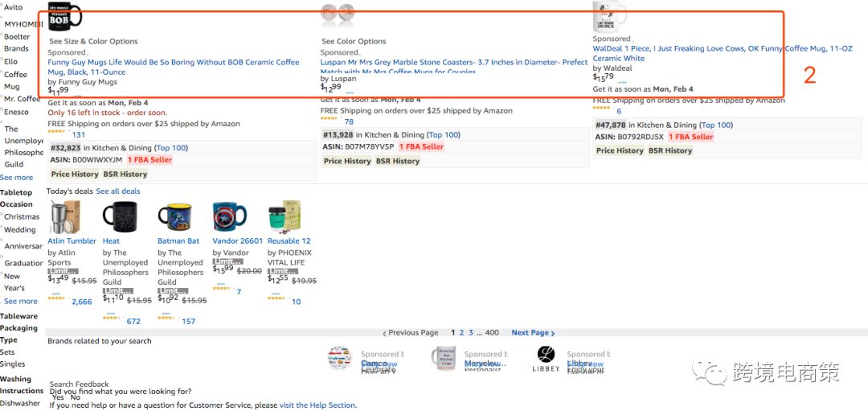Click the Batman mug deal image
The width and height of the screenshot is (868, 411).
174,216
